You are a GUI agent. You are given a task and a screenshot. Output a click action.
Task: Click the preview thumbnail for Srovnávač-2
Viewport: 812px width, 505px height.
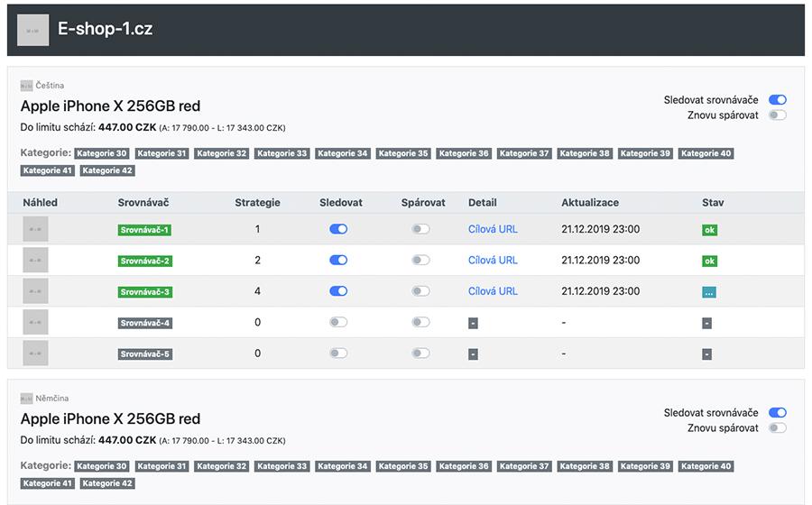tap(35, 261)
